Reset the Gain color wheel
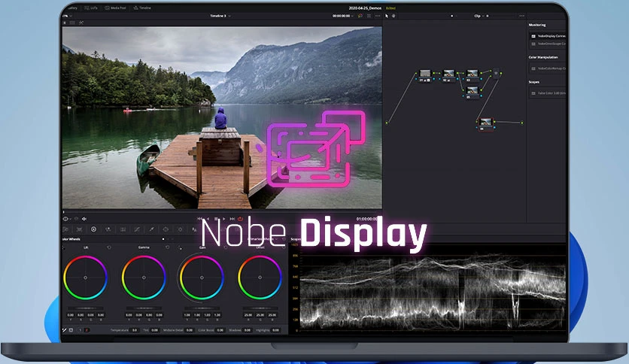 226,247
